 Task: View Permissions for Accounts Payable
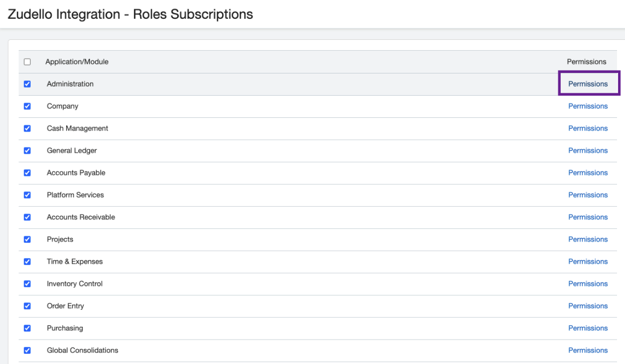588,173
